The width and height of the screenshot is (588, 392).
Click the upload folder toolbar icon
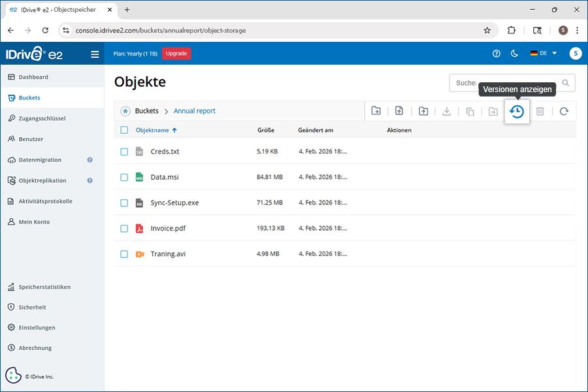coord(423,111)
